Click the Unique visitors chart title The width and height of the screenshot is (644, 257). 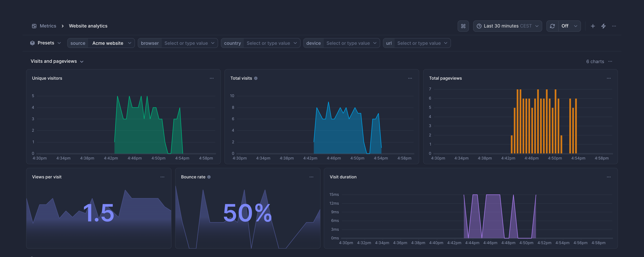pyautogui.click(x=47, y=78)
